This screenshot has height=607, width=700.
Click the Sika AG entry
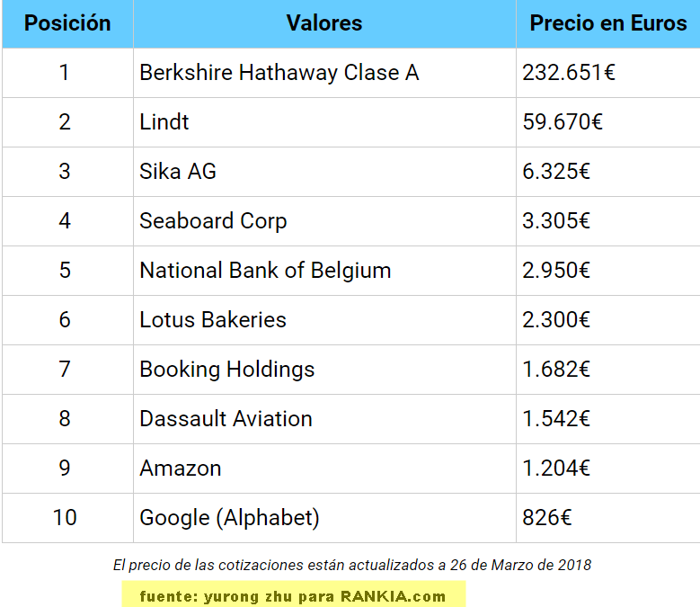pyautogui.click(x=178, y=172)
